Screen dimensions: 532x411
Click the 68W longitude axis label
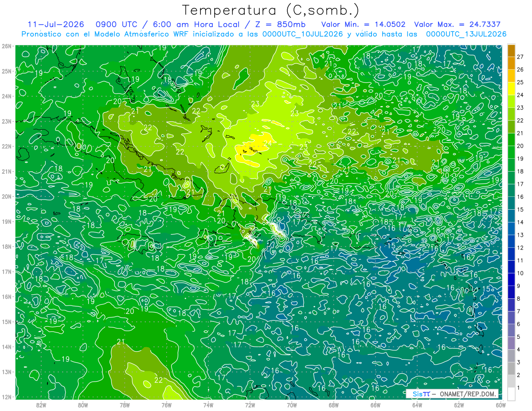(334, 405)
